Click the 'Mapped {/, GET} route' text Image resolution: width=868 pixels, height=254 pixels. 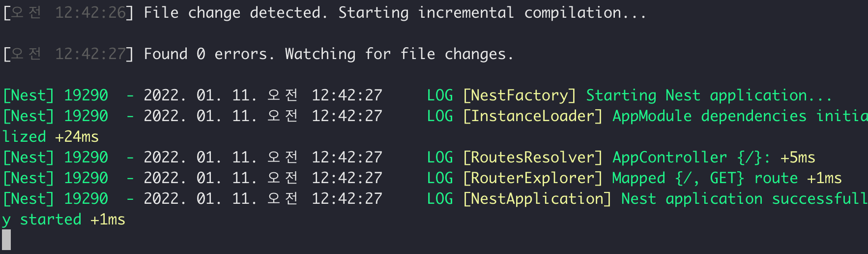pos(705,178)
